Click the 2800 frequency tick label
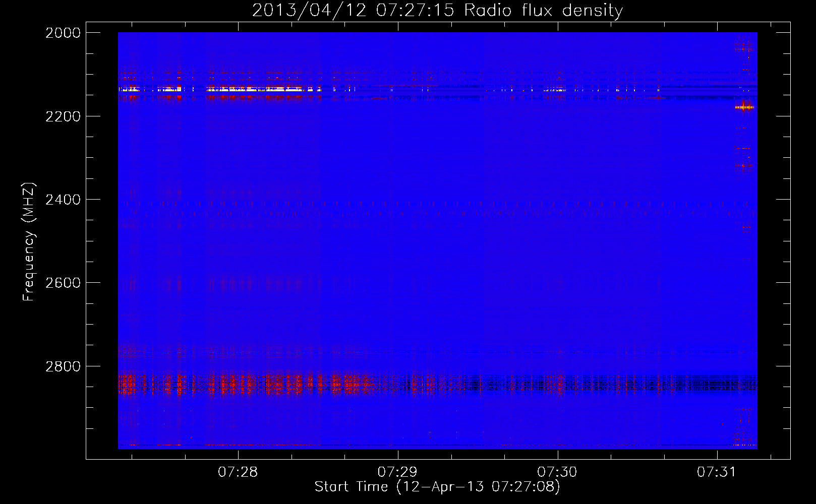This screenshot has width=816, height=504. (x=63, y=366)
